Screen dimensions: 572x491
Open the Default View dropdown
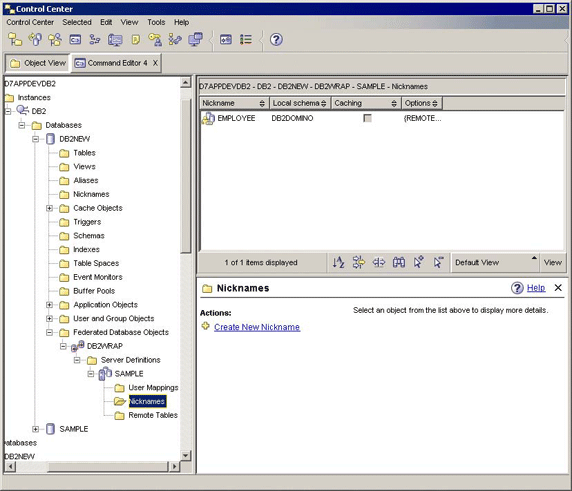(495, 262)
